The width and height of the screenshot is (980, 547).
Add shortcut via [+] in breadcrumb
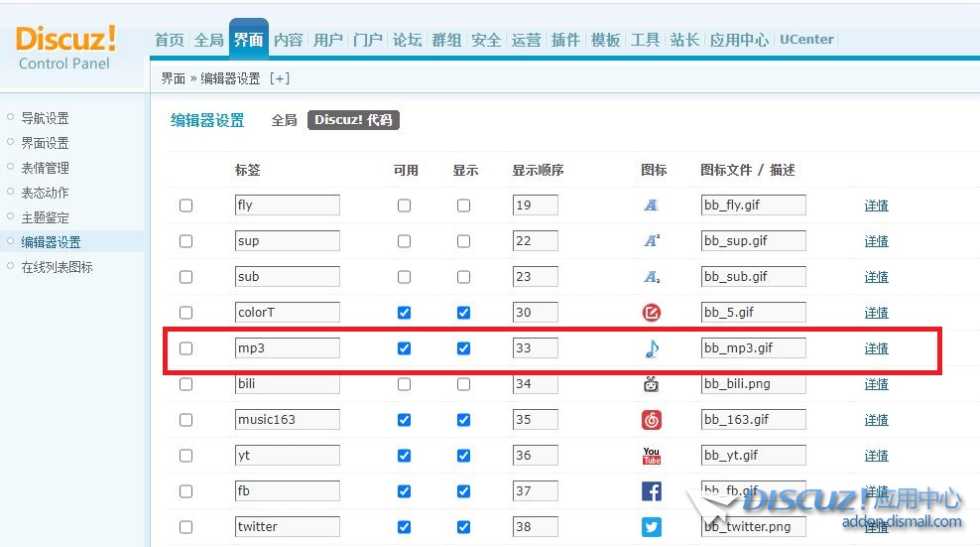[280, 78]
